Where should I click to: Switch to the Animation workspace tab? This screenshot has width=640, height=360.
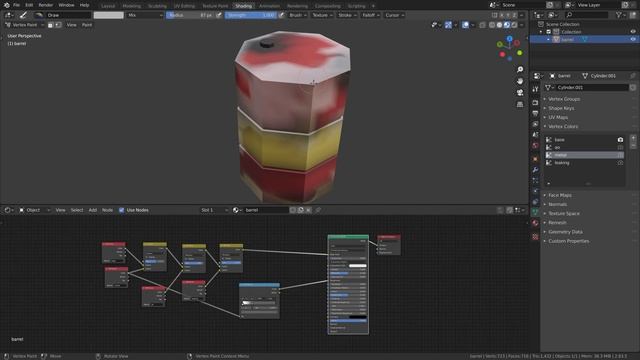(269, 6)
